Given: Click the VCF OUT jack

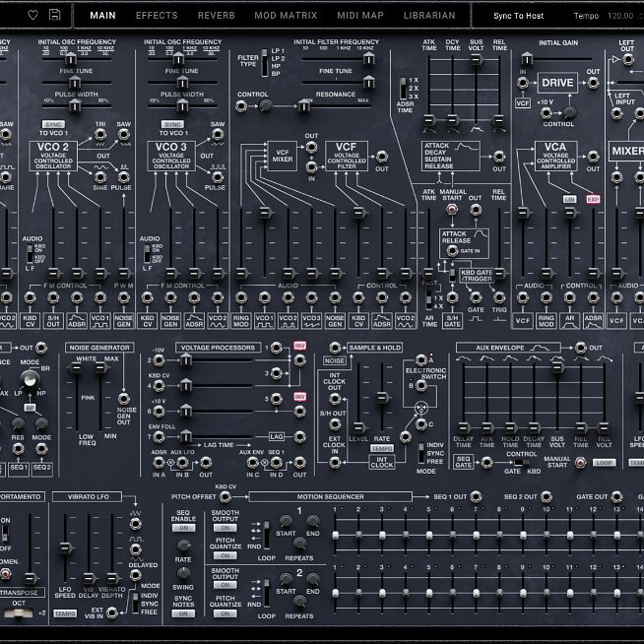Looking at the screenshot, I should (381, 157).
